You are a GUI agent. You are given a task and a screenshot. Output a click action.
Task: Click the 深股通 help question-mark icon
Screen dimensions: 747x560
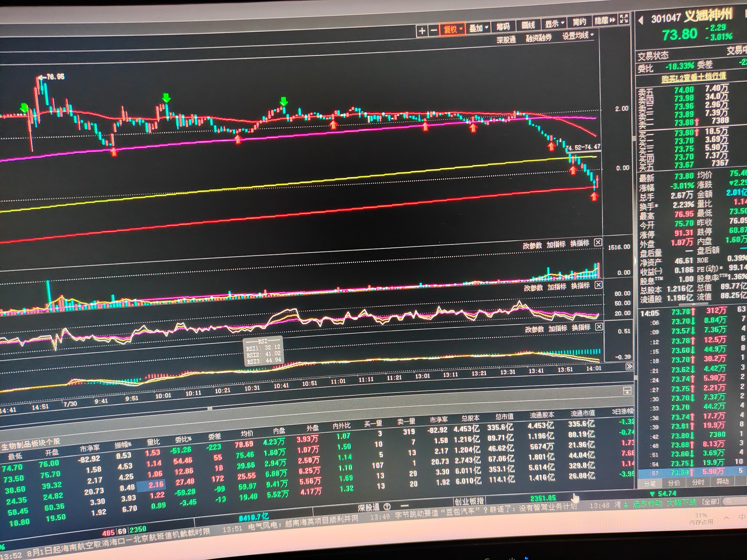(x=387, y=506)
